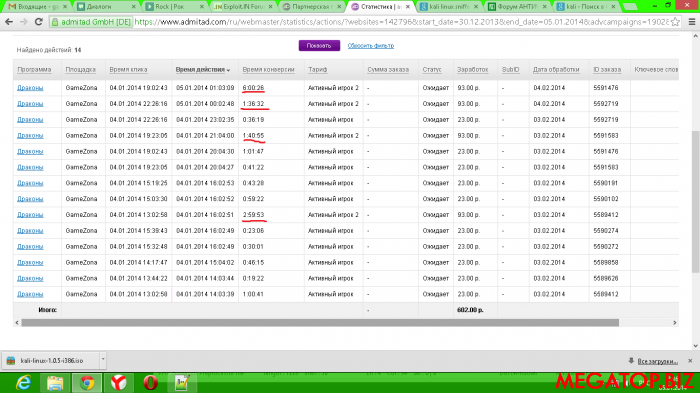
Task: Sort by the Заработок column header
Action: coord(472,70)
